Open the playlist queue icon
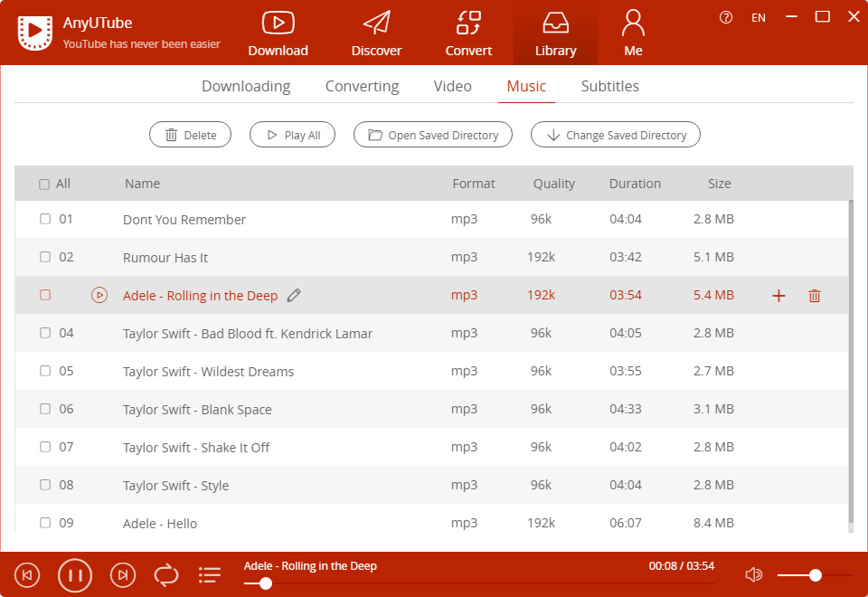This screenshot has width=868, height=597. pos(210,575)
